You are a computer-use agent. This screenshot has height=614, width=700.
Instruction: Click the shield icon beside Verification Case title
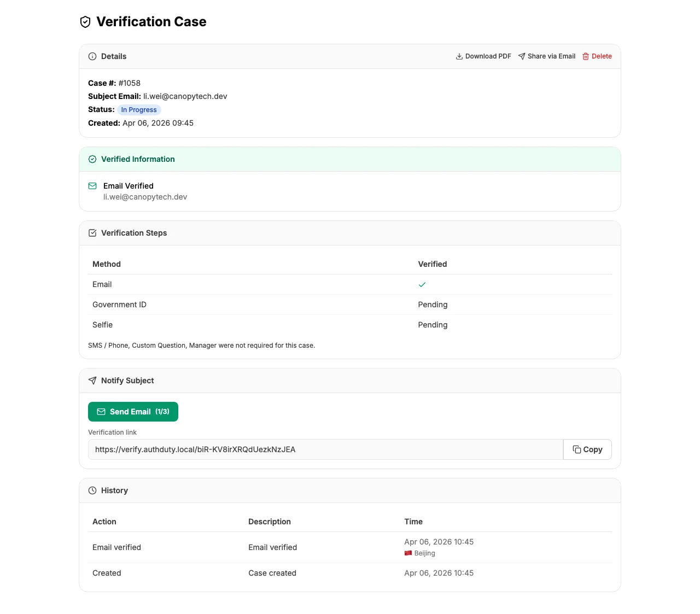coord(85,22)
